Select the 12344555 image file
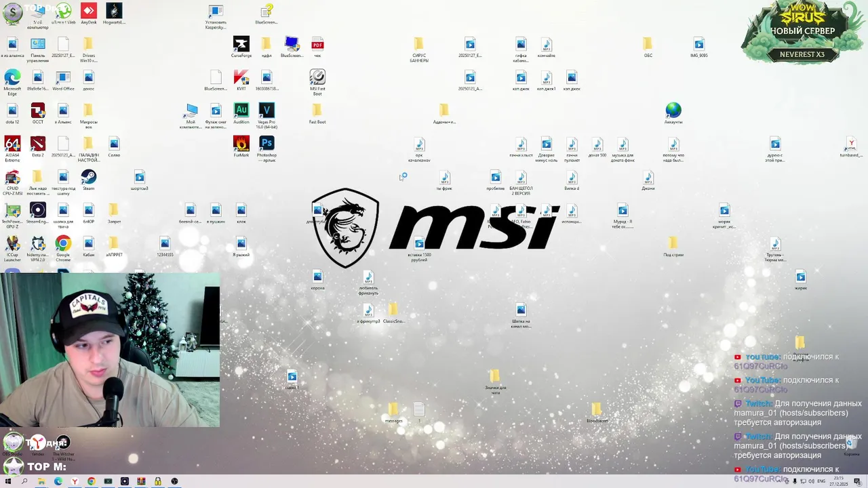This screenshot has width=868, height=488. (165, 246)
